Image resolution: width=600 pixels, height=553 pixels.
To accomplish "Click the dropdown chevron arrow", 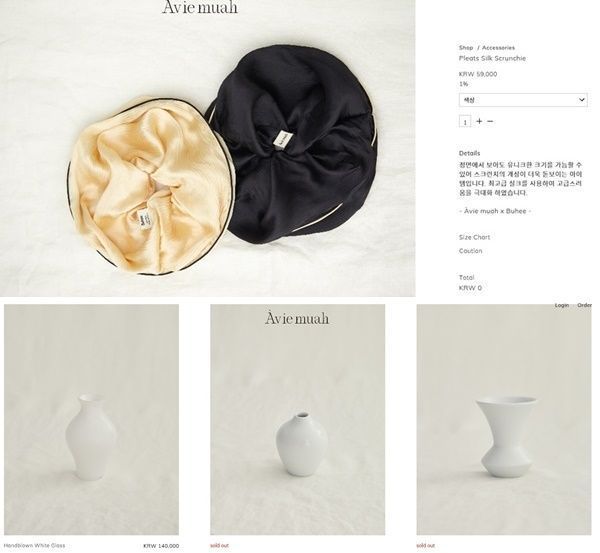I will click(x=582, y=100).
